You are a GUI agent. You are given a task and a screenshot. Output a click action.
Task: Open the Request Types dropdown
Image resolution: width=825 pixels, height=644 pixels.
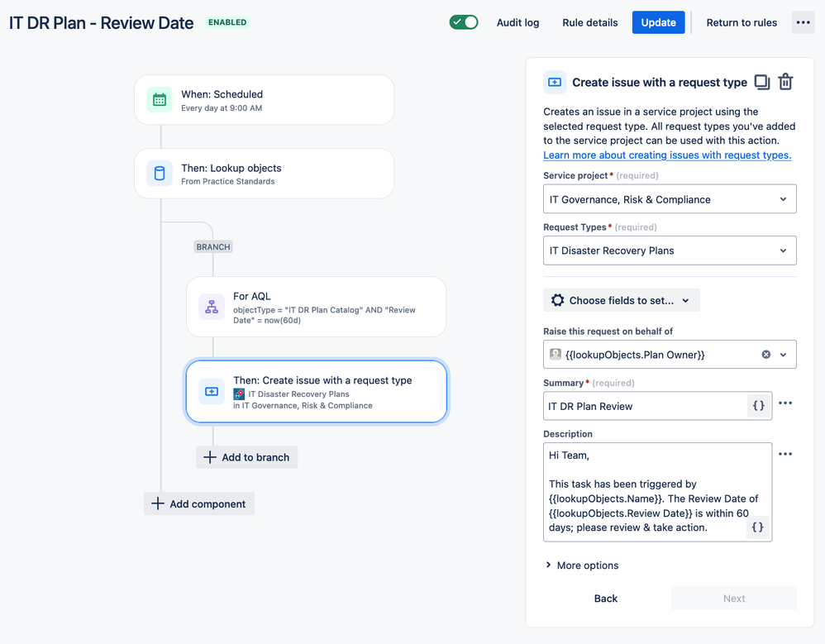(670, 250)
